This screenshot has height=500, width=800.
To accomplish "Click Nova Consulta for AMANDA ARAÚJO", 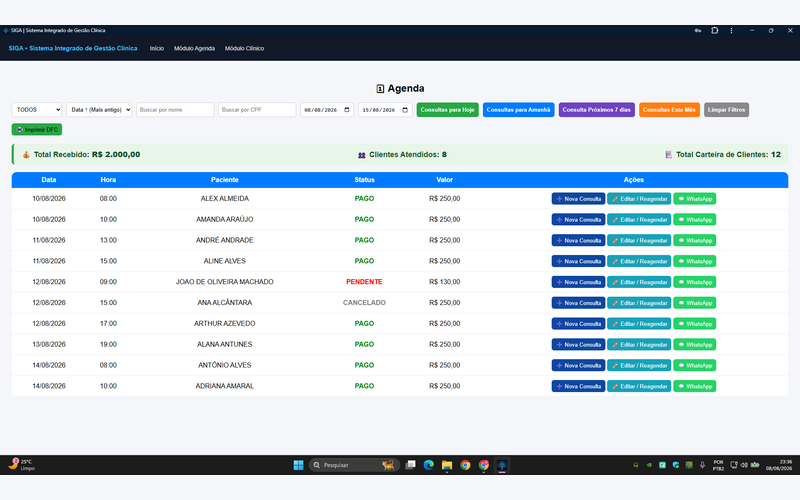I will coord(578,219).
